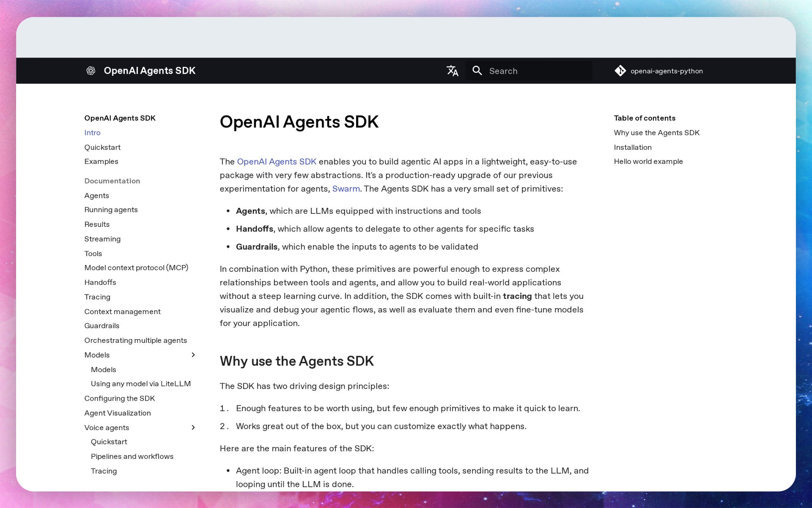Open the Models section label

(97, 355)
